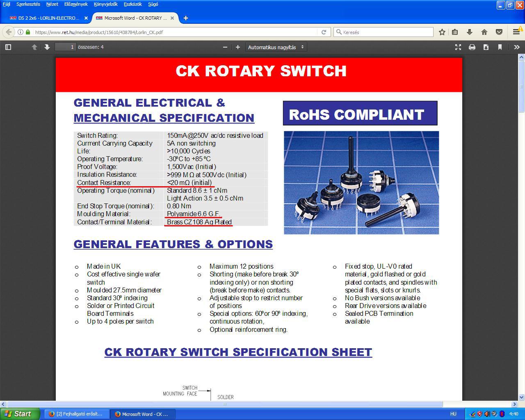Viewport: 525px width, 420px height.
Task: Click the rotary switches product photo
Action: 361,183
